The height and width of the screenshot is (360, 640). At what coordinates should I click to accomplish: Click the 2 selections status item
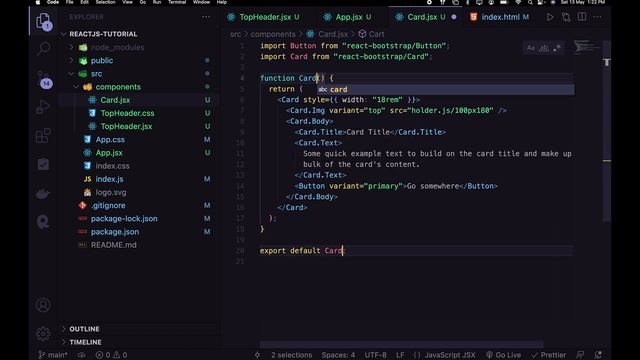291,355
